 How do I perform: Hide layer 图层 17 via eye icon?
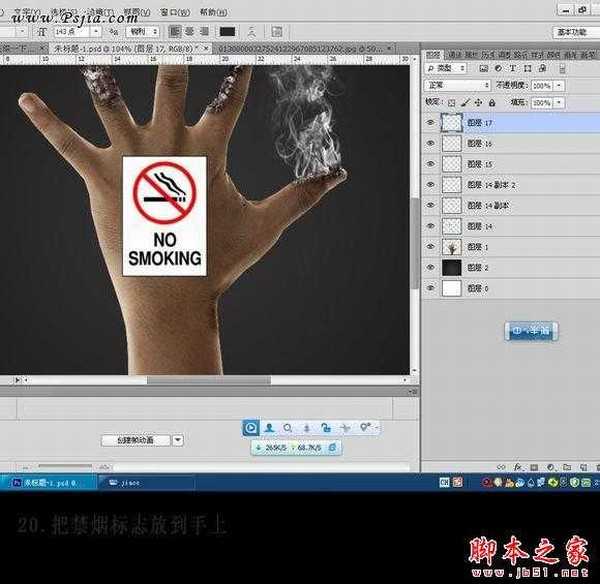click(x=431, y=124)
